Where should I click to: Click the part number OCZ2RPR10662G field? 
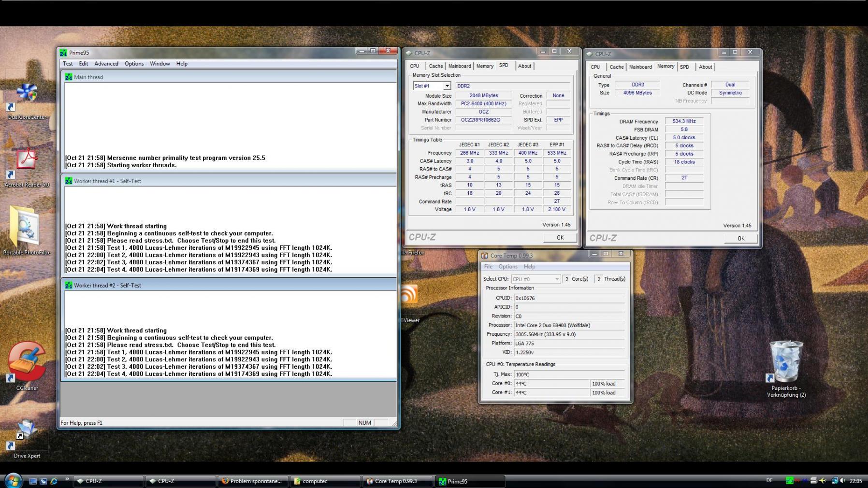[483, 120]
